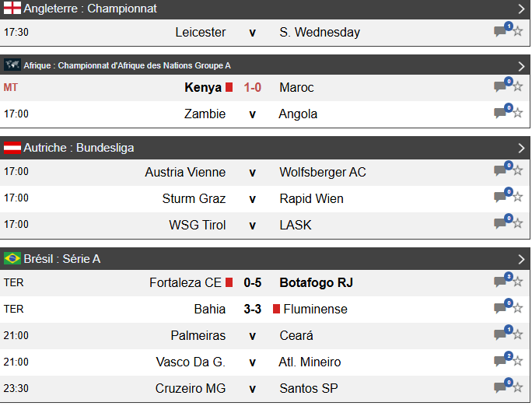
Task: Open comments for Palmeiras v Ceará
Action: coord(502,335)
